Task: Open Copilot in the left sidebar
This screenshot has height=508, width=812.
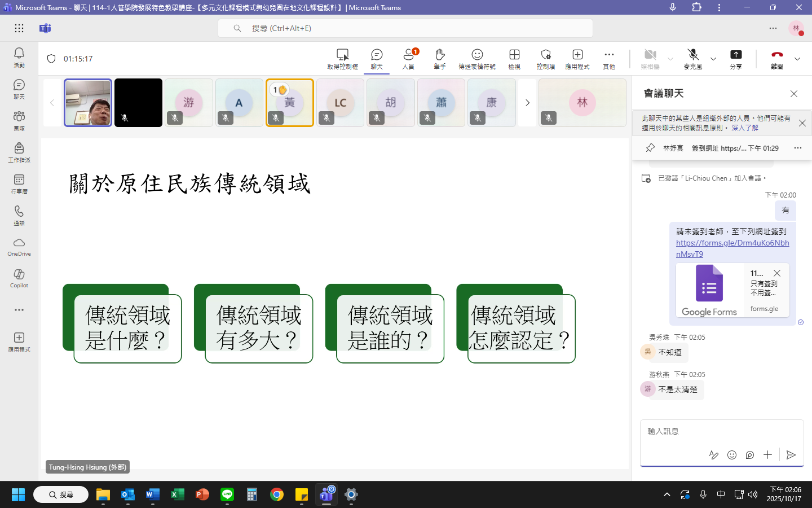Action: [x=19, y=275]
